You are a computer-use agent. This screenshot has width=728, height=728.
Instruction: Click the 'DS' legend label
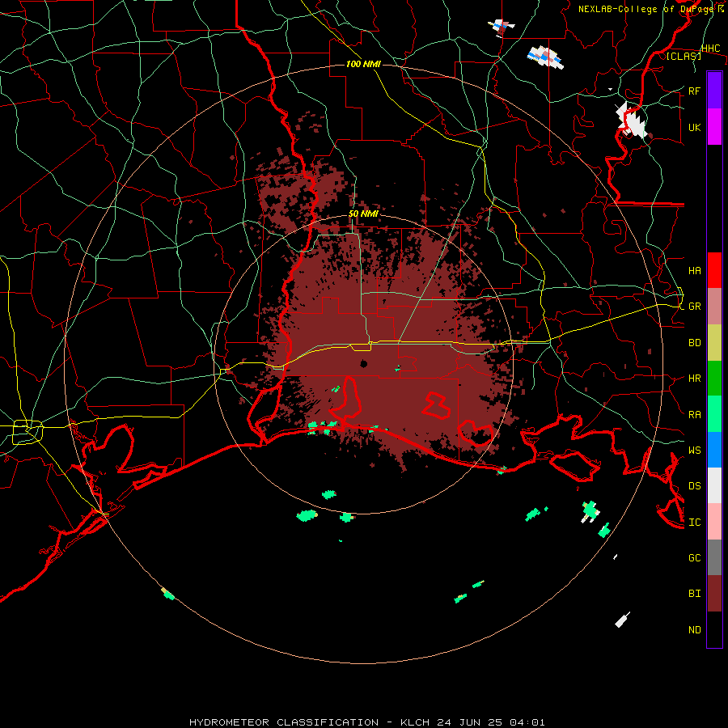694,486
